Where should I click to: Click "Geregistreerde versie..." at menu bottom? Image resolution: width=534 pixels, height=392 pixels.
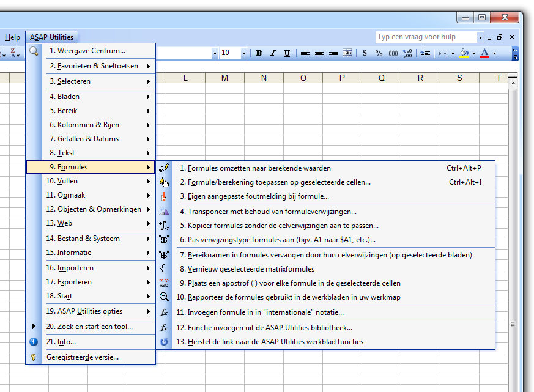click(x=81, y=355)
